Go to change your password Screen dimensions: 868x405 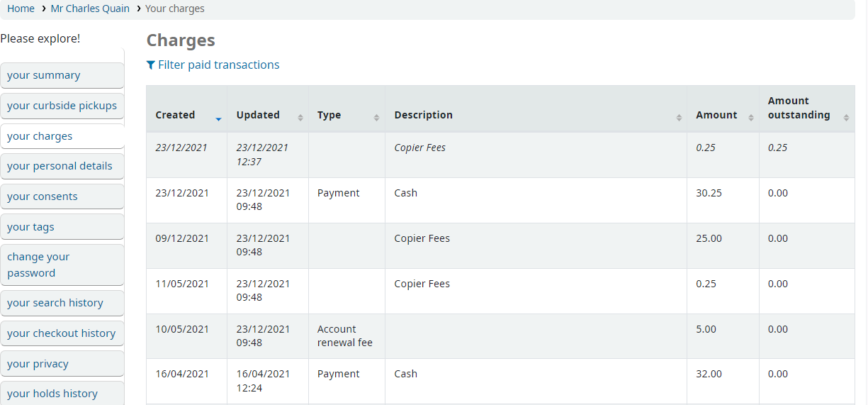pyautogui.click(x=62, y=265)
